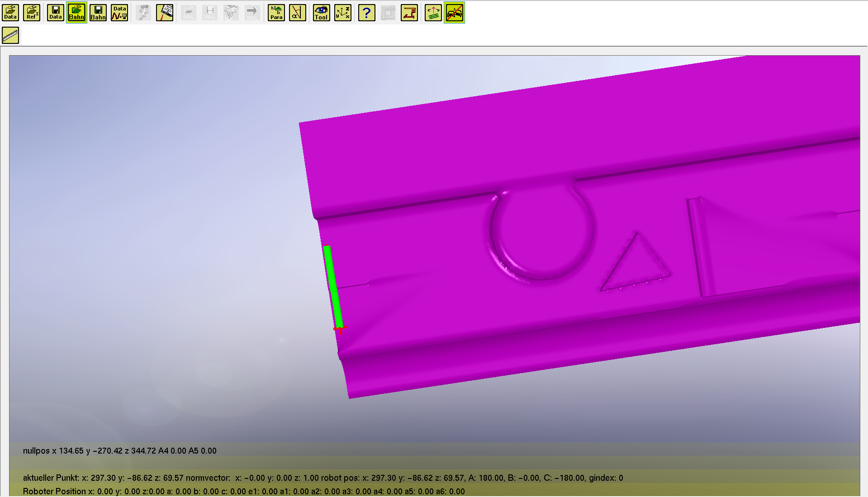This screenshot has width=868, height=497.
Task: Show the XYZ coordinate axes icon
Action: pyautogui.click(x=342, y=13)
